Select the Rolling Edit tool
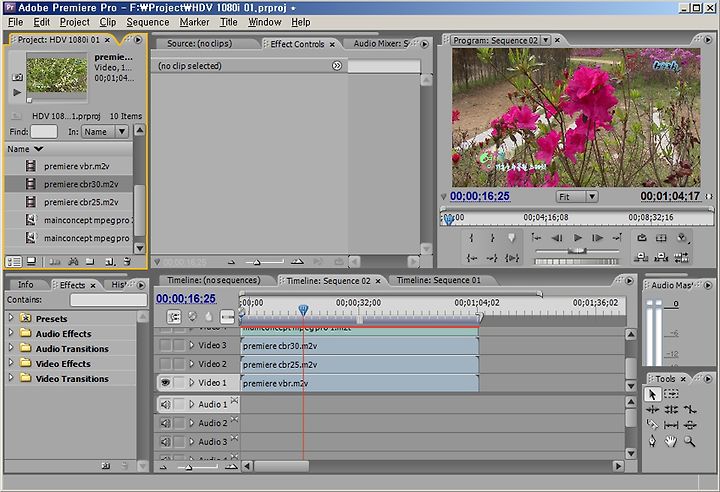 point(671,410)
